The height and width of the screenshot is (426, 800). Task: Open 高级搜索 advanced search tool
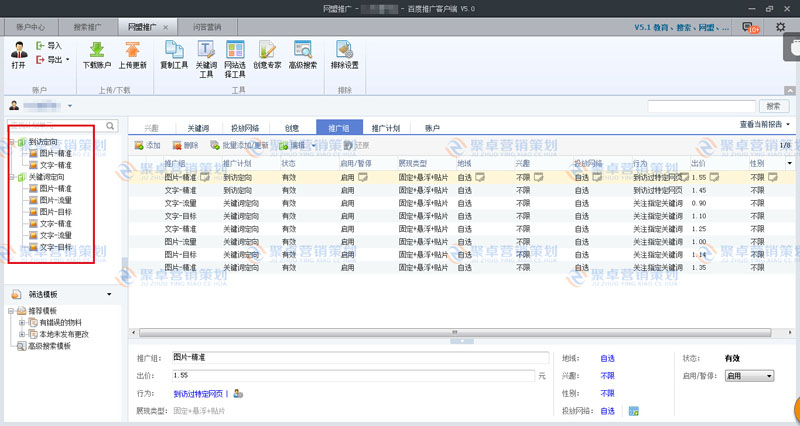(x=303, y=50)
